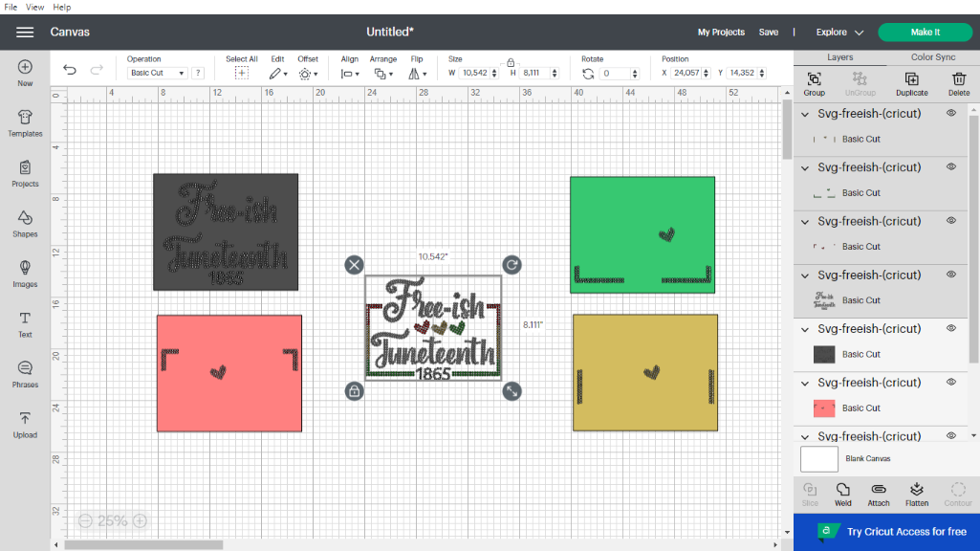Hide the second Svg-freeish layer group

coord(950,167)
